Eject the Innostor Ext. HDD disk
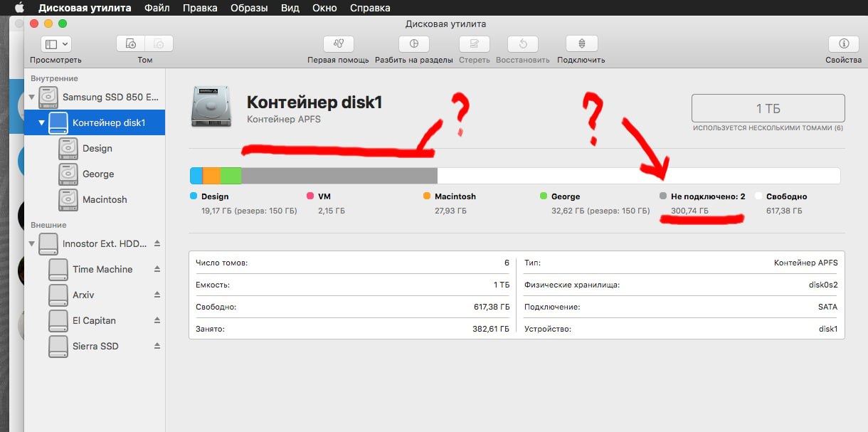This screenshot has height=432, width=868. click(x=157, y=243)
